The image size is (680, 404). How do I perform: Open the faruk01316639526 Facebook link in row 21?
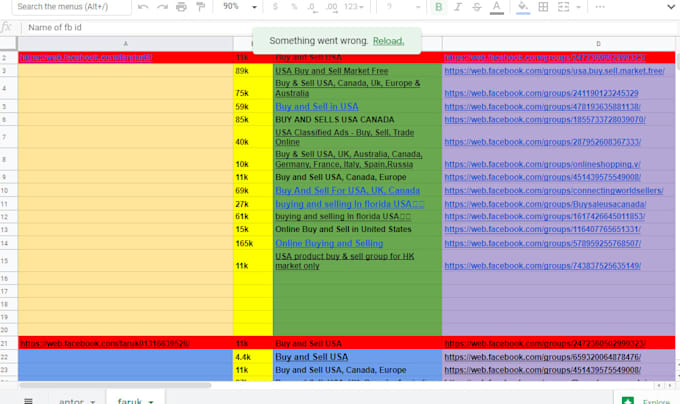pyautogui.click(x=105, y=343)
